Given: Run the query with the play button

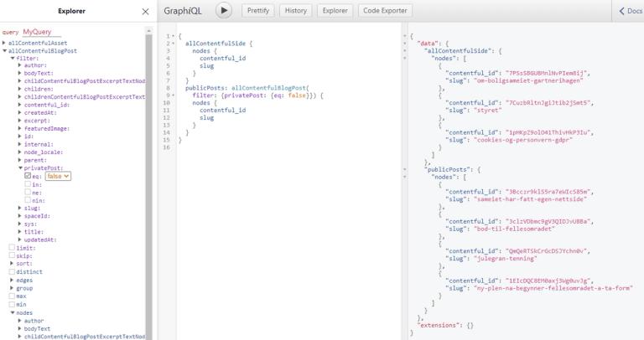Looking at the screenshot, I should coord(224,11).
